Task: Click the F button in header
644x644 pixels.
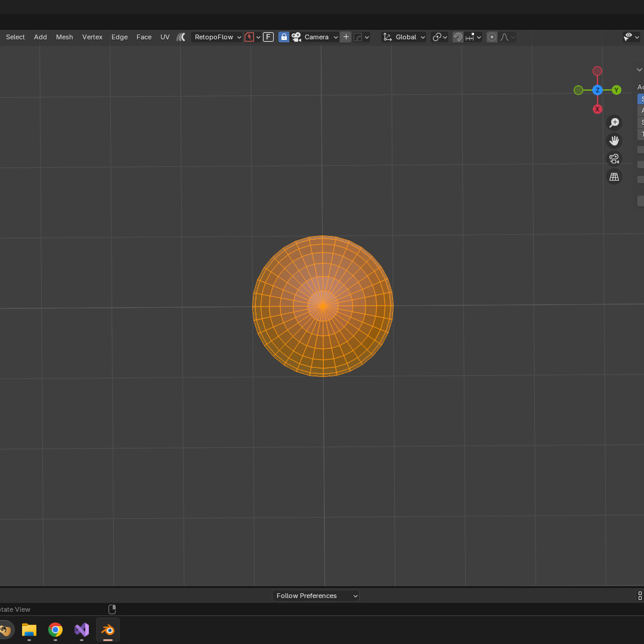Action: click(x=268, y=37)
